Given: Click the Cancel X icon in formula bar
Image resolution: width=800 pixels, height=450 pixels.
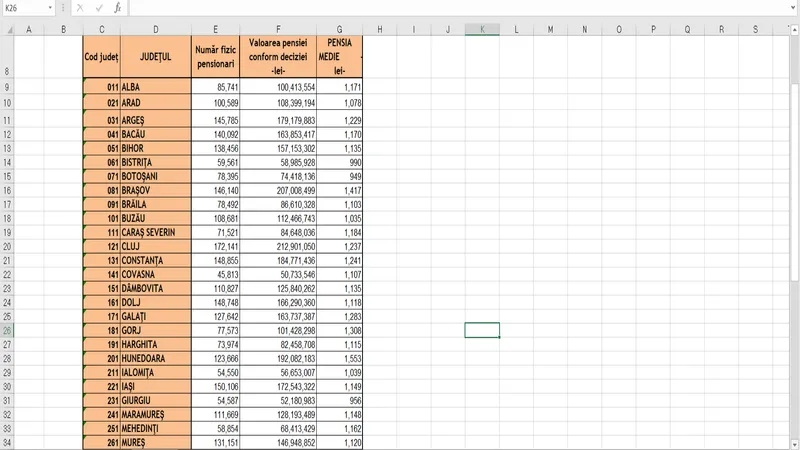Looking at the screenshot, I should pyautogui.click(x=80, y=7).
